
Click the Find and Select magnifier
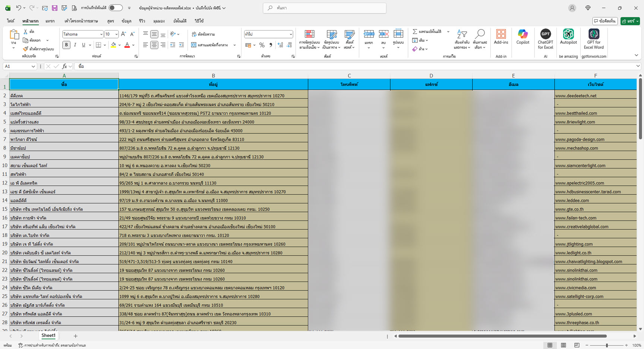tap(480, 39)
